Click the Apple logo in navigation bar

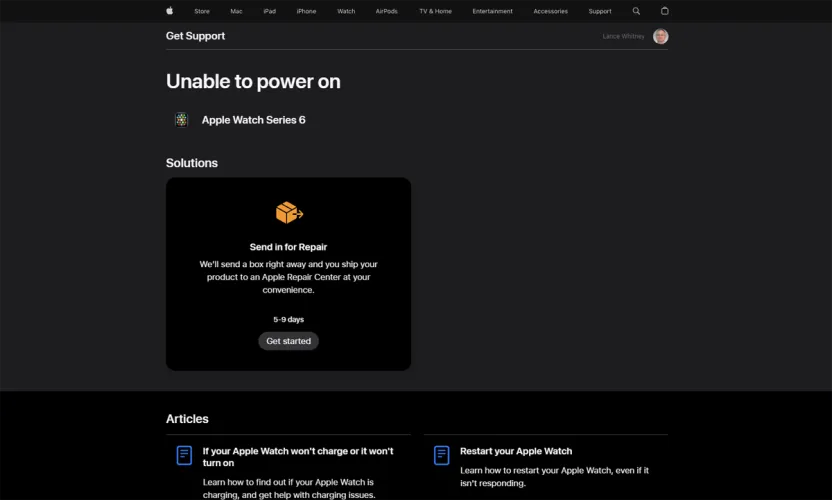[x=170, y=11]
